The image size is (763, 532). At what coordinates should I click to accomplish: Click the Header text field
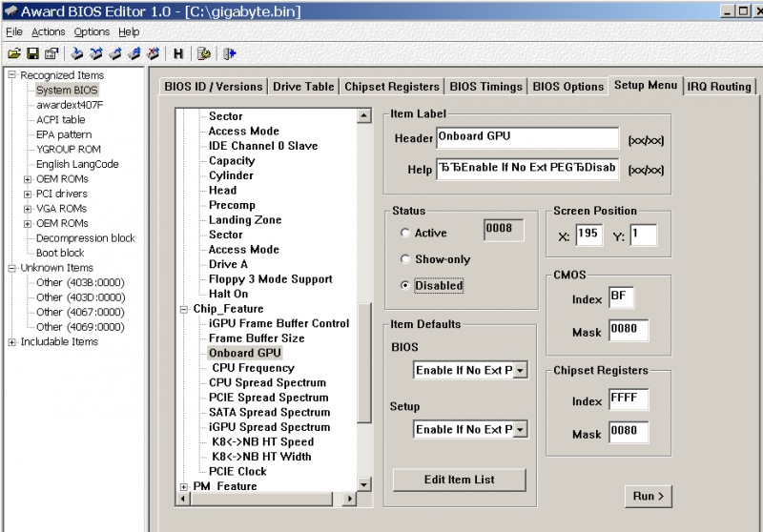(527, 138)
